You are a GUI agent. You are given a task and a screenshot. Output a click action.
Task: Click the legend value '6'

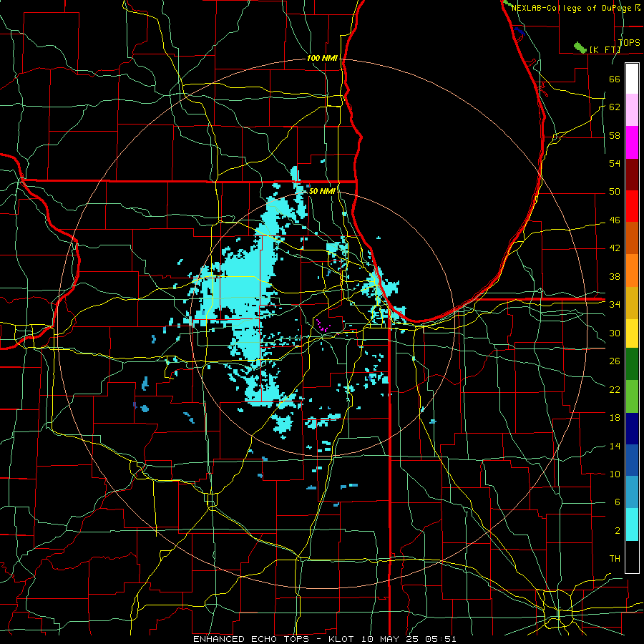[x=617, y=502]
